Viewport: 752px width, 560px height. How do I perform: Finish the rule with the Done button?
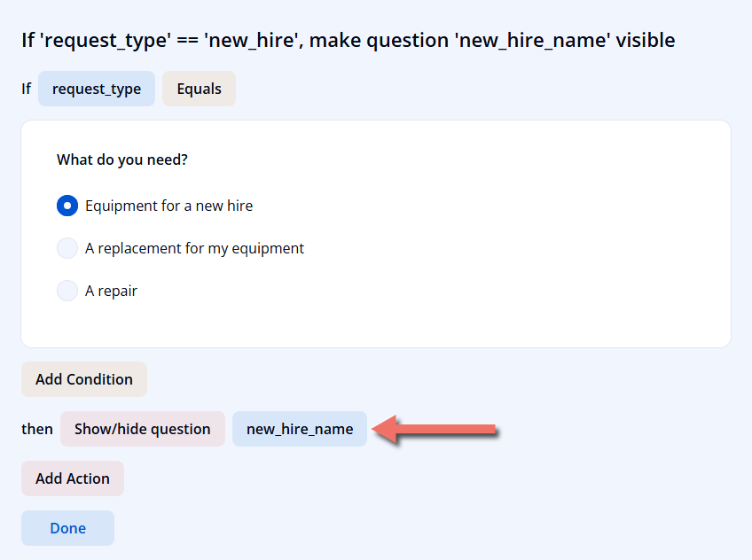coord(67,528)
